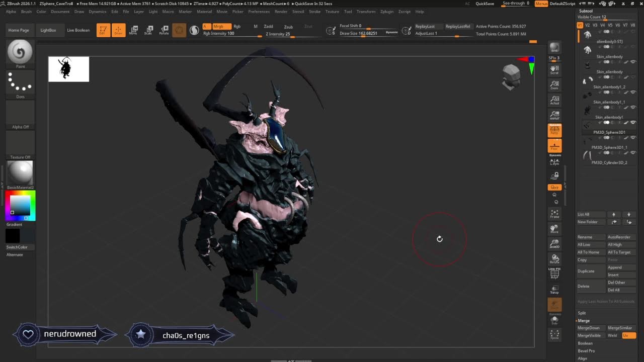The height and width of the screenshot is (362, 644).
Task: Toggle the Persp perspective button
Action: click(554, 130)
